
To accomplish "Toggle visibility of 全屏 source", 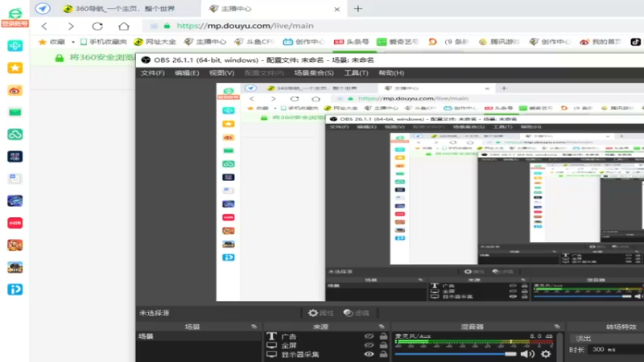I will pyautogui.click(x=369, y=345).
